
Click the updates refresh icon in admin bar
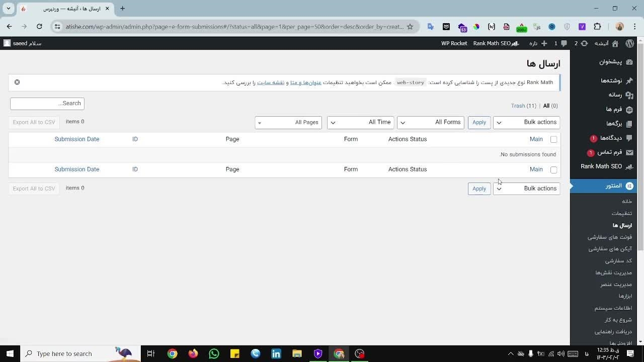(584, 43)
